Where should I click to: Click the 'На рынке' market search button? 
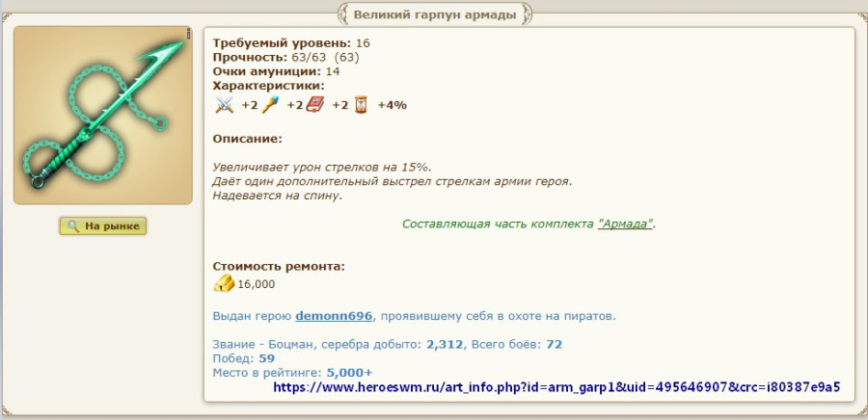(x=103, y=226)
